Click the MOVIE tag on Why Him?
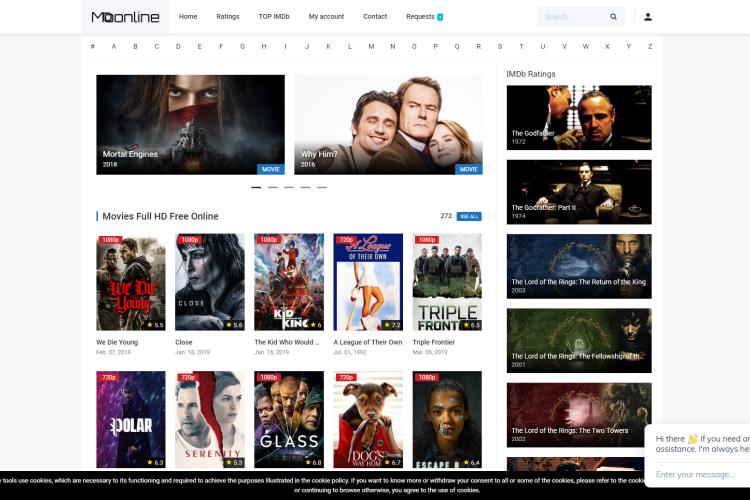The height and width of the screenshot is (500, 750). coord(469,169)
